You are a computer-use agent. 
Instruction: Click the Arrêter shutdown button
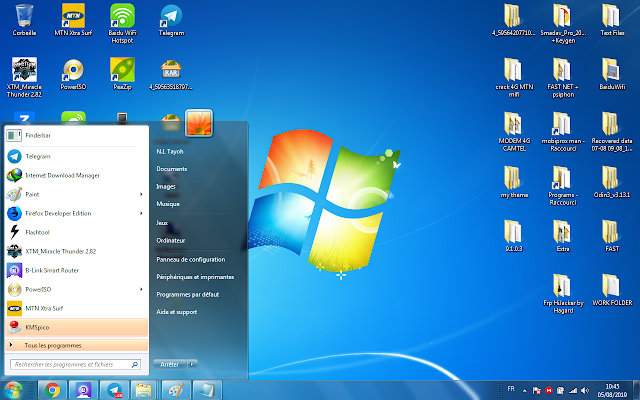pyautogui.click(x=170, y=364)
